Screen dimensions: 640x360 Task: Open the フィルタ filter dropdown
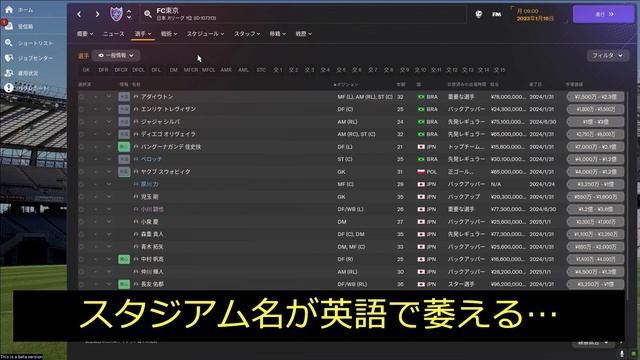coord(607,55)
